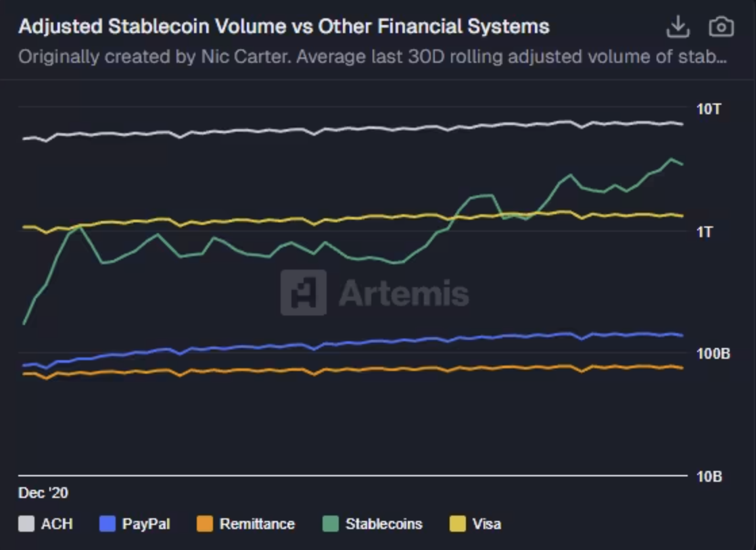Click the white ACH legend swatch

pyautogui.click(x=26, y=524)
